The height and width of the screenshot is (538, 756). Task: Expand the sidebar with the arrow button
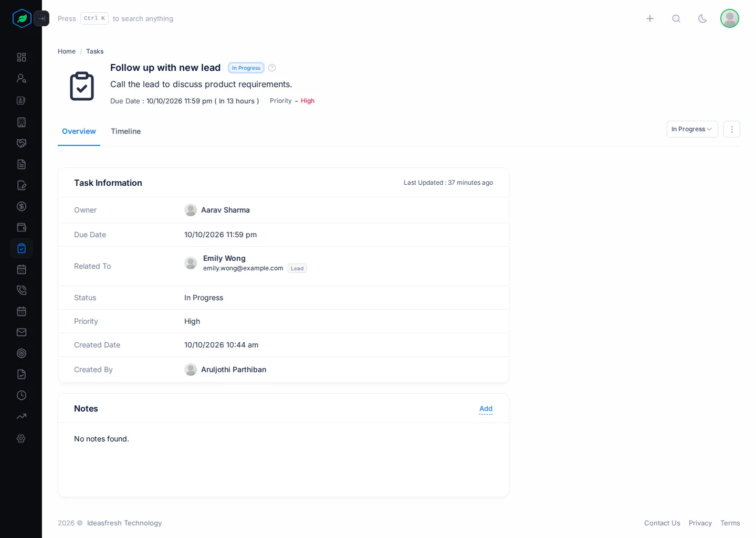click(x=41, y=18)
